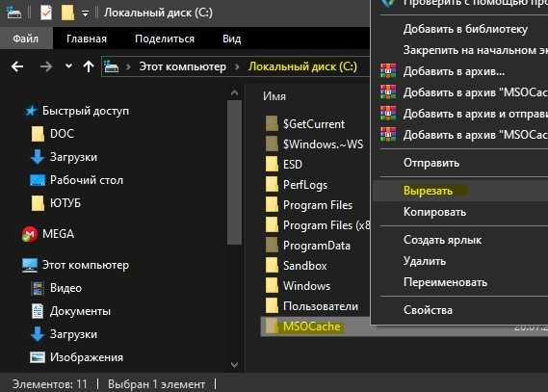This screenshot has height=392, width=548.
Task: Click the forward navigation arrow
Action: tap(46, 66)
